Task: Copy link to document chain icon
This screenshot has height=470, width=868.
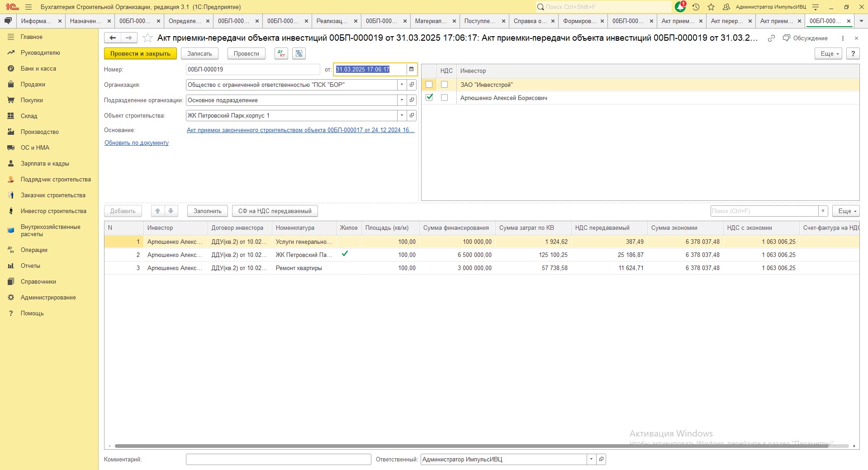Action: [x=772, y=38]
